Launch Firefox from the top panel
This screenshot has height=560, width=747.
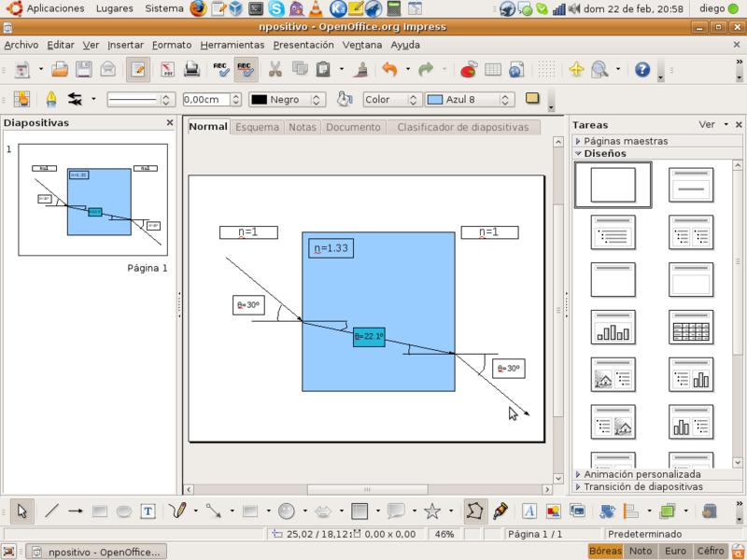tap(198, 8)
